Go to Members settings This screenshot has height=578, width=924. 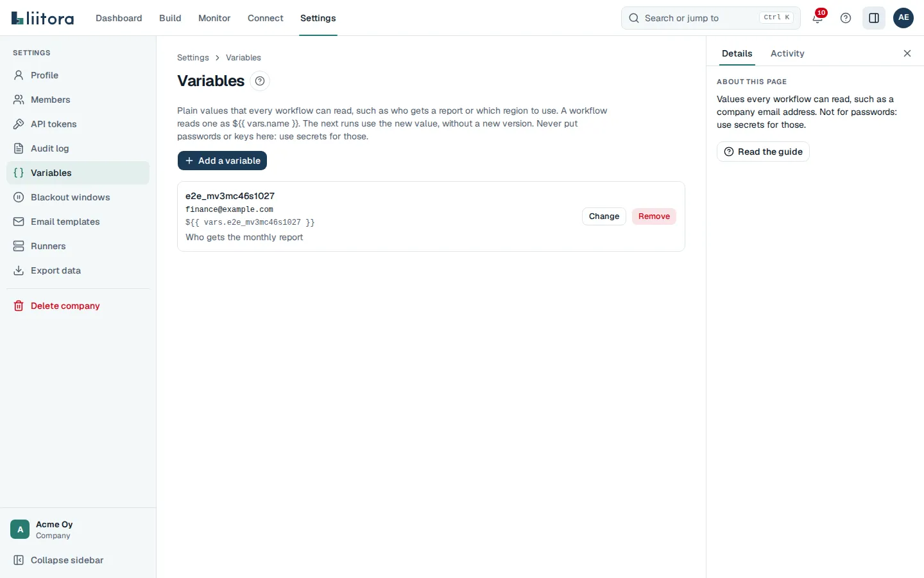[x=78, y=100]
